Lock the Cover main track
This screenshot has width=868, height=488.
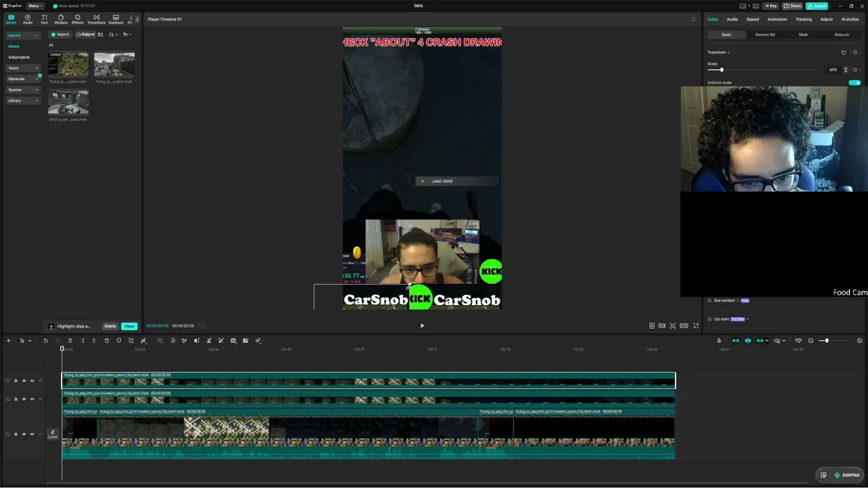click(x=16, y=434)
